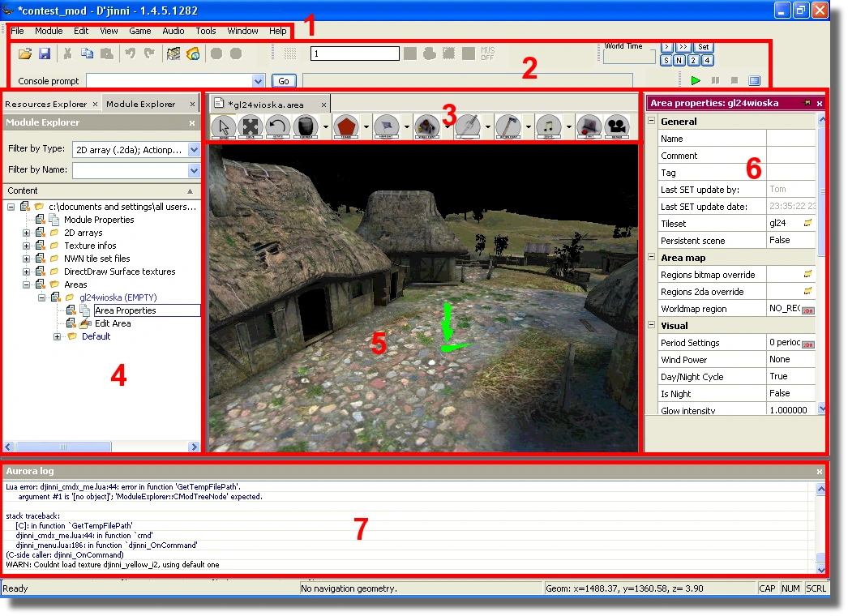Open dropdown arrow next to music note tool
This screenshot has width=848, height=616.
(568, 127)
